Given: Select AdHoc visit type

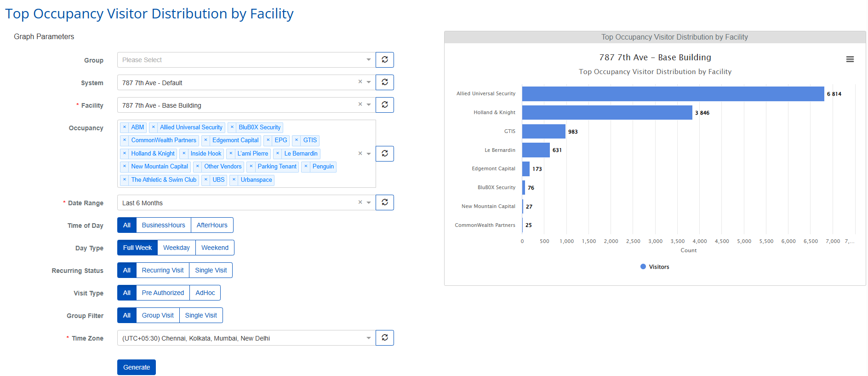Looking at the screenshot, I should click(x=205, y=293).
